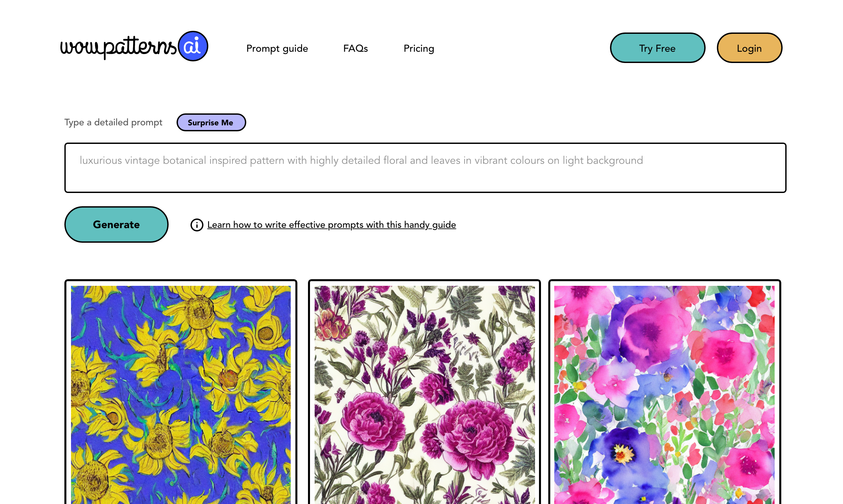Viewport: 843px width, 504px height.
Task: Click the Surprise Me button
Action: pyautogui.click(x=211, y=122)
